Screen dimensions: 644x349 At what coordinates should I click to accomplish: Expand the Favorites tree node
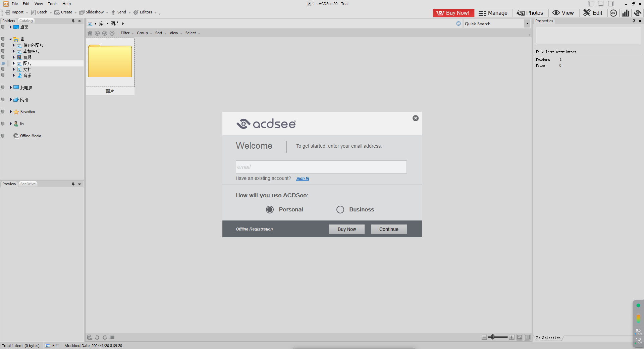tap(11, 112)
